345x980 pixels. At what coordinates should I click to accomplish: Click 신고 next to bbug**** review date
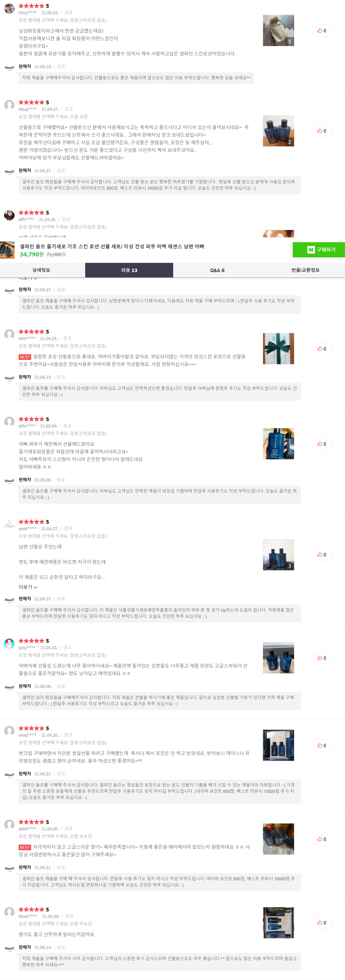[69, 109]
